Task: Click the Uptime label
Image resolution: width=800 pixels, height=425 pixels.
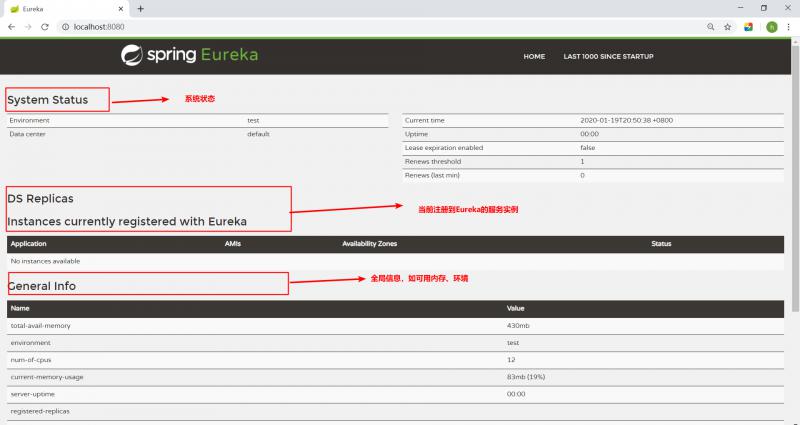Action: 416,134
